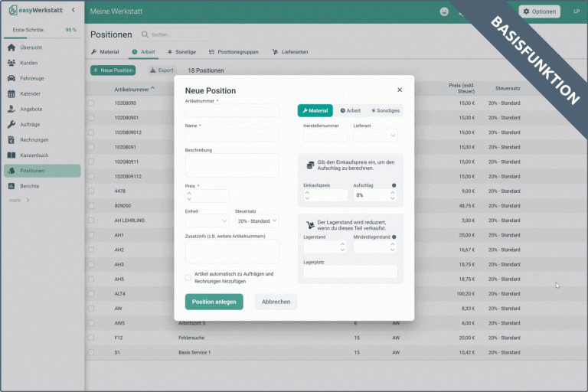Enable automatic adding to Aufträgen und Rechnungen
This screenshot has height=392, width=588.
point(188,277)
